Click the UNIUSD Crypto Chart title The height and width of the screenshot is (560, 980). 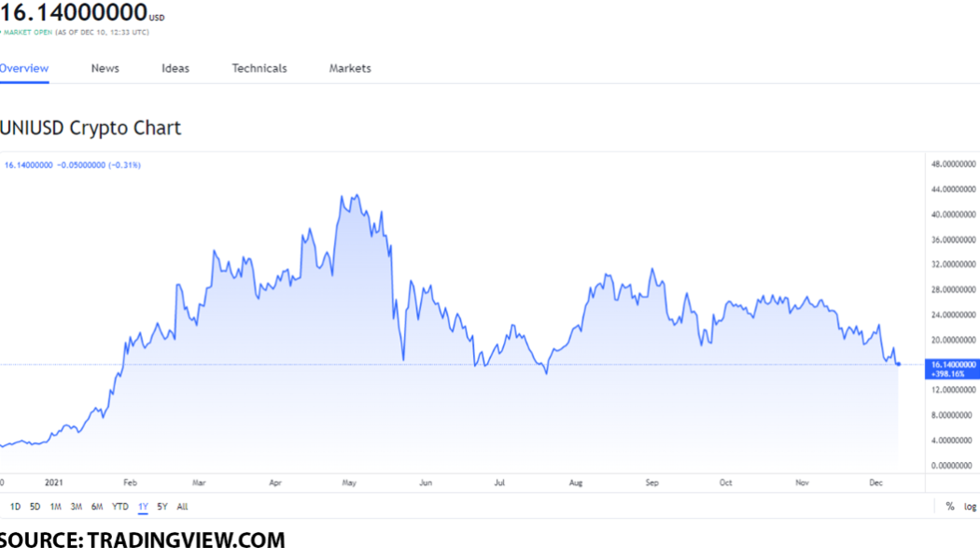(x=90, y=128)
